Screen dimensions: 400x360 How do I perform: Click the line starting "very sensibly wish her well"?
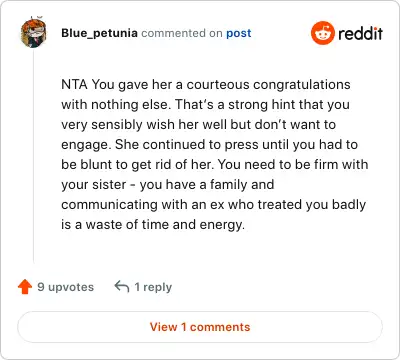point(198,125)
